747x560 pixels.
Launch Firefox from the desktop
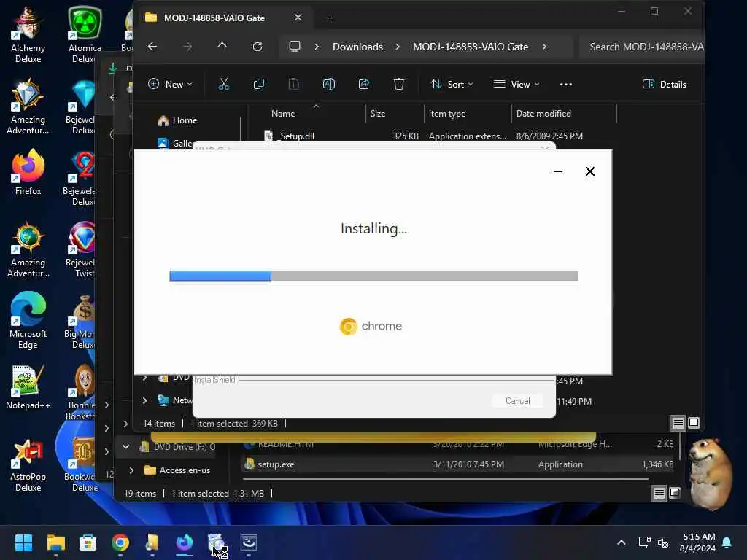[28, 172]
